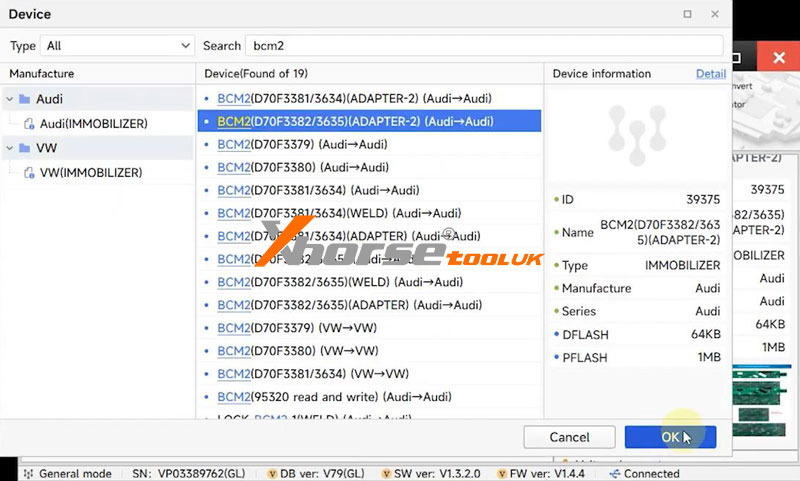Click the FW ver V1.4.4 version icon
The image size is (800, 481).
click(502, 474)
